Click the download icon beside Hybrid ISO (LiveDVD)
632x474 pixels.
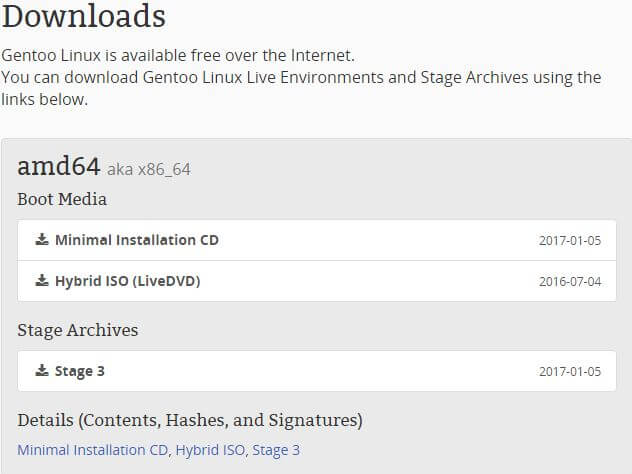[42, 281]
